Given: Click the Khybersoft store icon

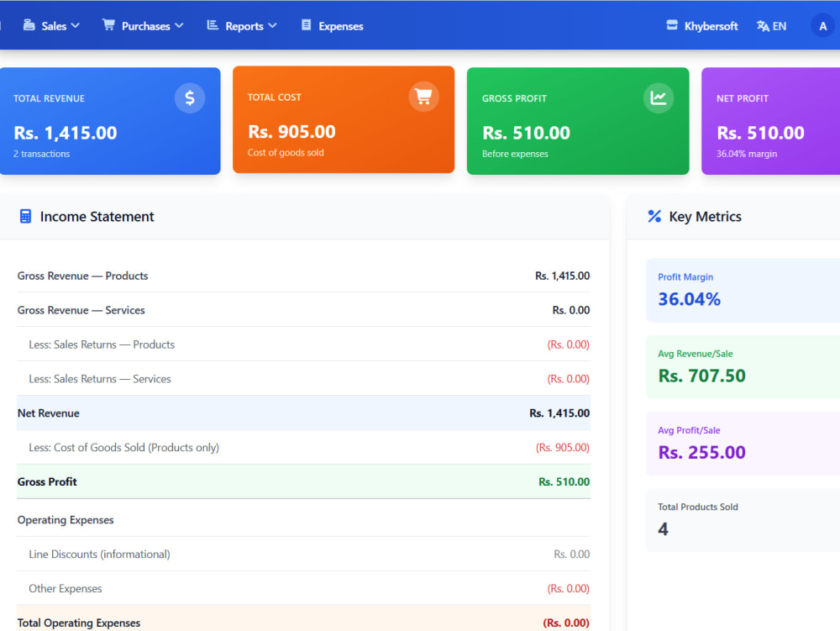Looking at the screenshot, I should 672,25.
